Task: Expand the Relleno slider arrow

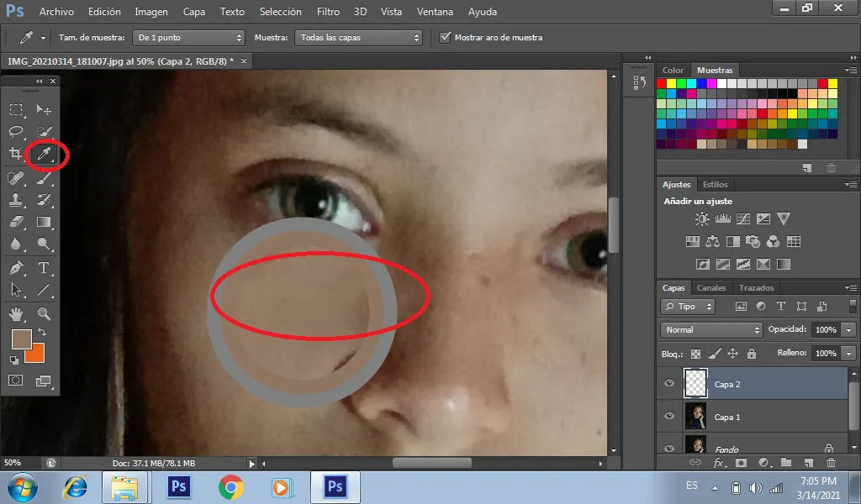Action: [849, 353]
